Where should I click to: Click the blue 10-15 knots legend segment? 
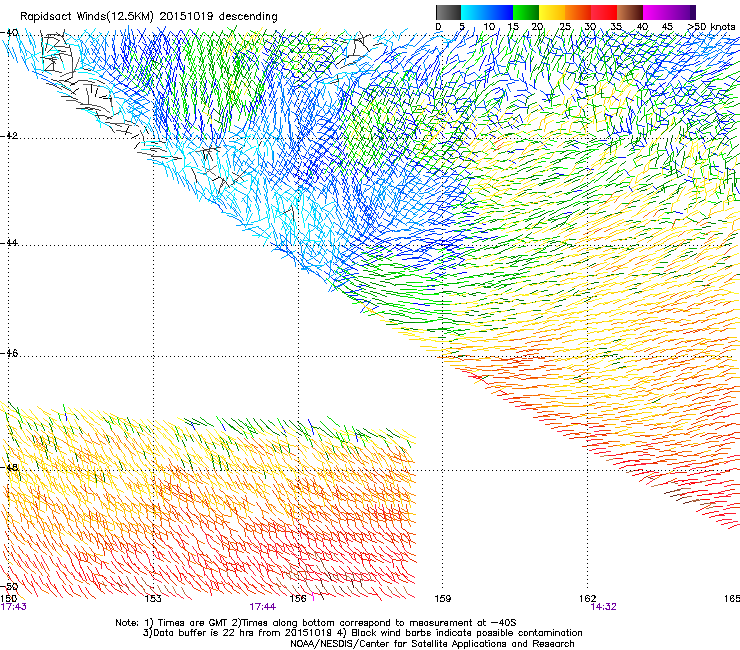tap(500, 12)
